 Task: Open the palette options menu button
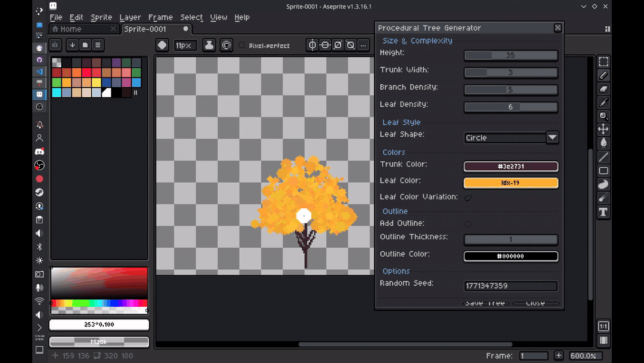click(x=98, y=45)
